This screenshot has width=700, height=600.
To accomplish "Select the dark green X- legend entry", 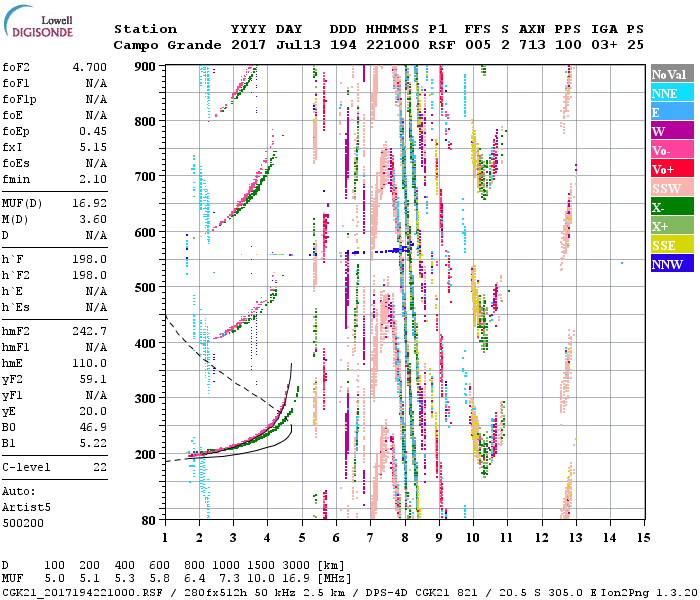I will (671, 207).
